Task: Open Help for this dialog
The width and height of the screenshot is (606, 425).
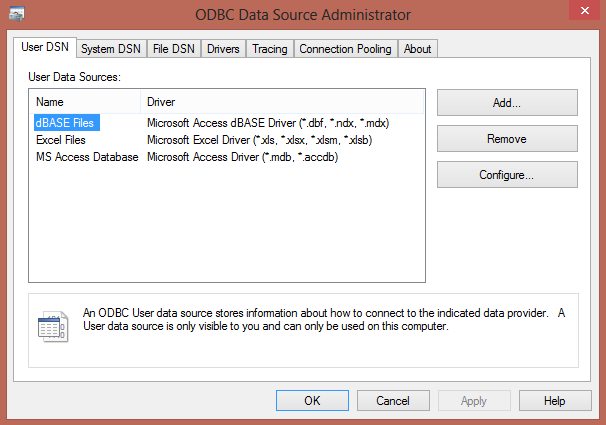Action: click(555, 401)
